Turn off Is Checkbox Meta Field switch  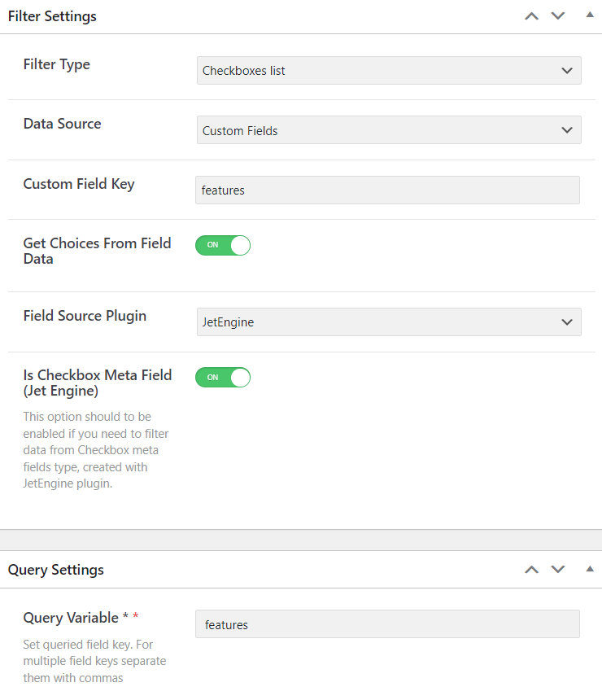[x=223, y=378]
